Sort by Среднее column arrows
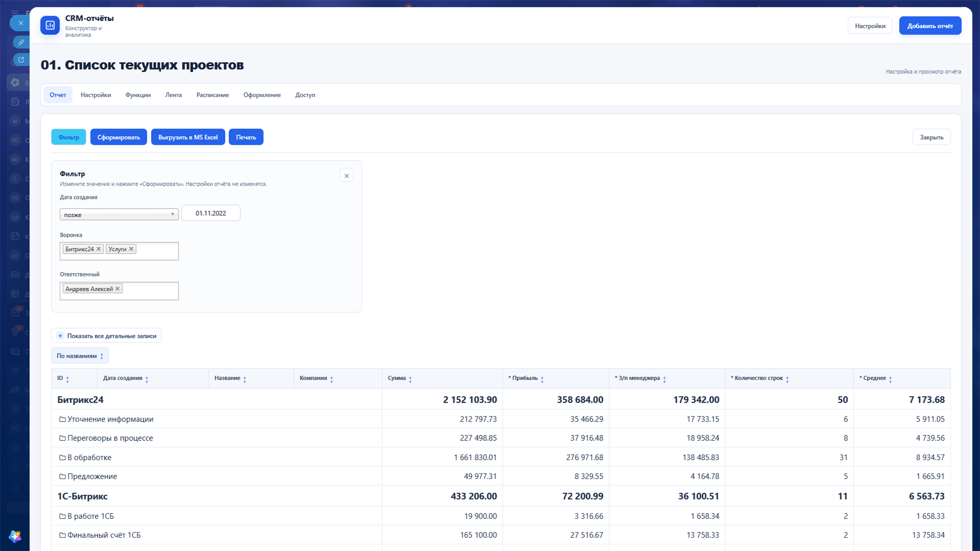980x551 pixels. [890, 379]
